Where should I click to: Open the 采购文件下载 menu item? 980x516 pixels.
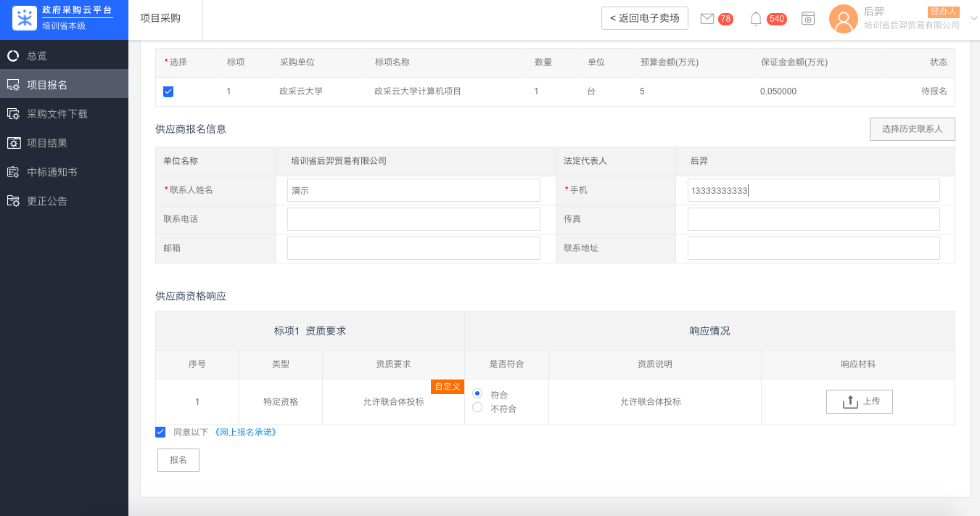pyautogui.click(x=64, y=114)
